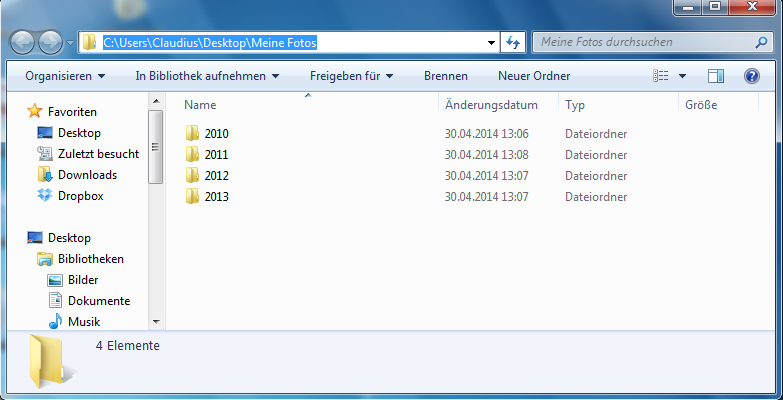Screen dimensions: 783x400
Task: Open the view options dropdown arrow
Action: (x=683, y=76)
